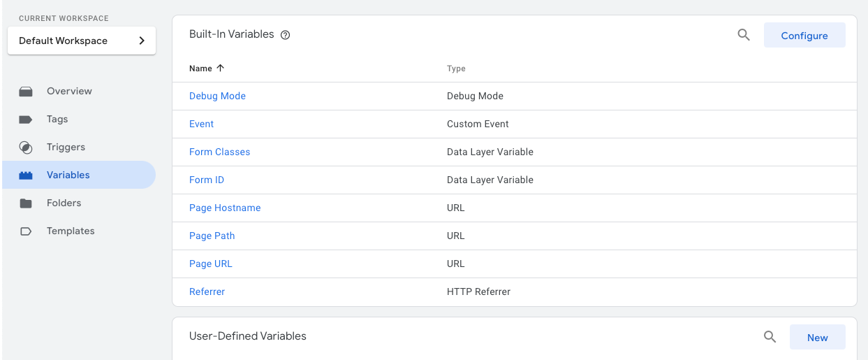Open the Debug Mode variable
The height and width of the screenshot is (360, 868).
pyautogui.click(x=217, y=96)
